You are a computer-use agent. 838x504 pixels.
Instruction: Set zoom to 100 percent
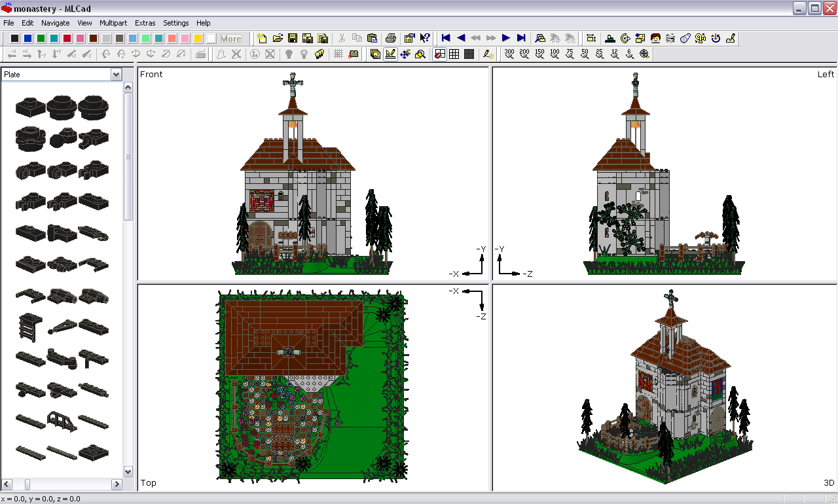point(555,54)
